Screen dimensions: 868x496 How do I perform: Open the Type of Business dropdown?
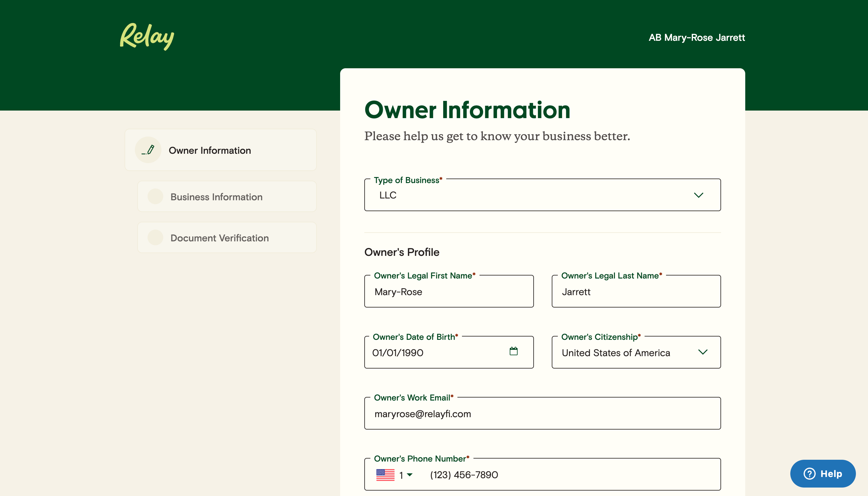point(699,195)
